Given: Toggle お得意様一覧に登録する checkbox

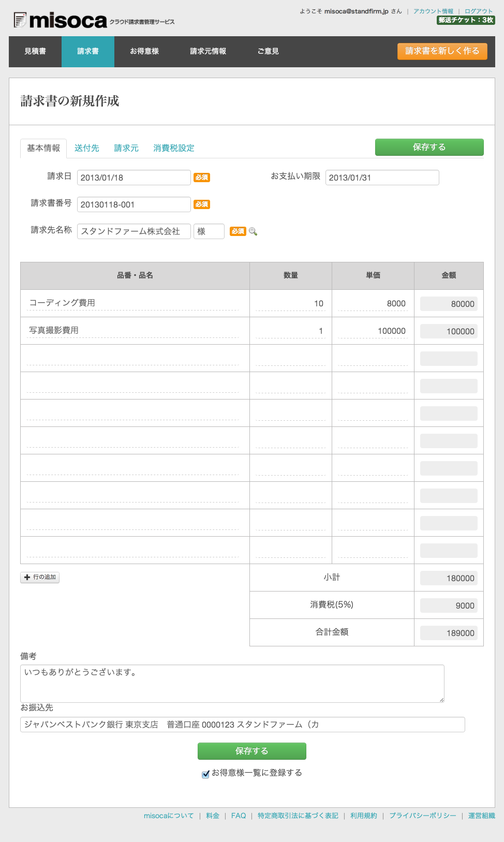Looking at the screenshot, I should click(x=205, y=774).
